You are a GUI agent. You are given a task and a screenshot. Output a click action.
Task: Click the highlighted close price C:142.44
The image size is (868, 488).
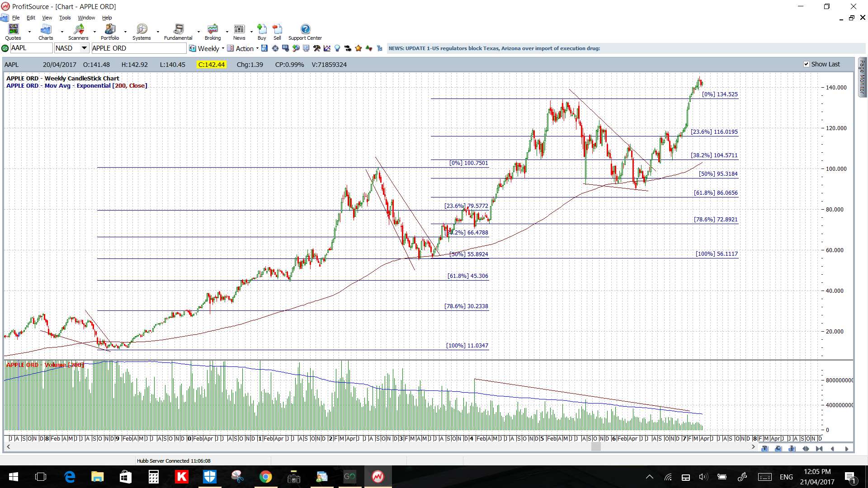[212, 65]
